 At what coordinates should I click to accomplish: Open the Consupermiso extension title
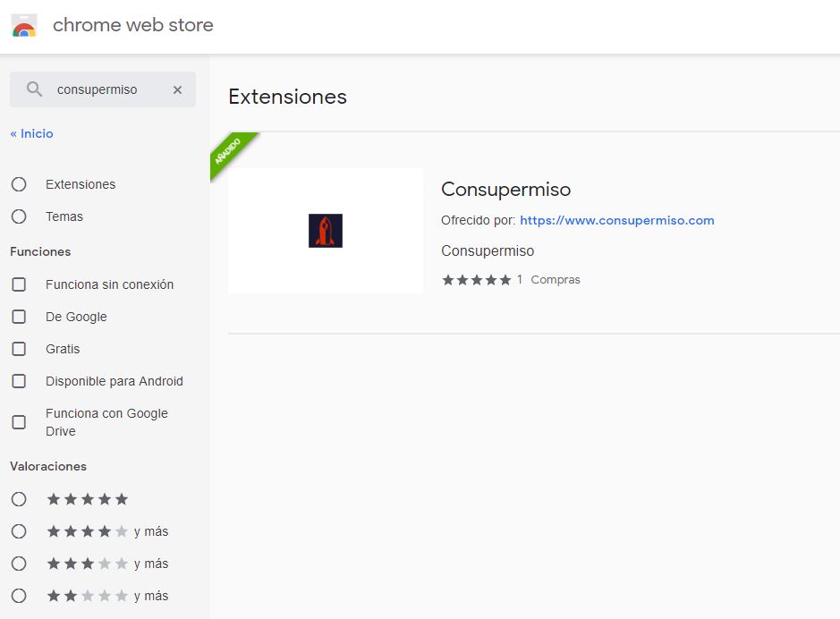tap(505, 189)
